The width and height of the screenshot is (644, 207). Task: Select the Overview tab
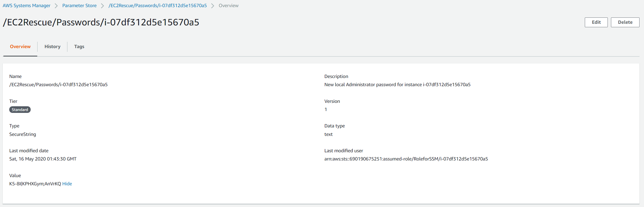(x=20, y=47)
